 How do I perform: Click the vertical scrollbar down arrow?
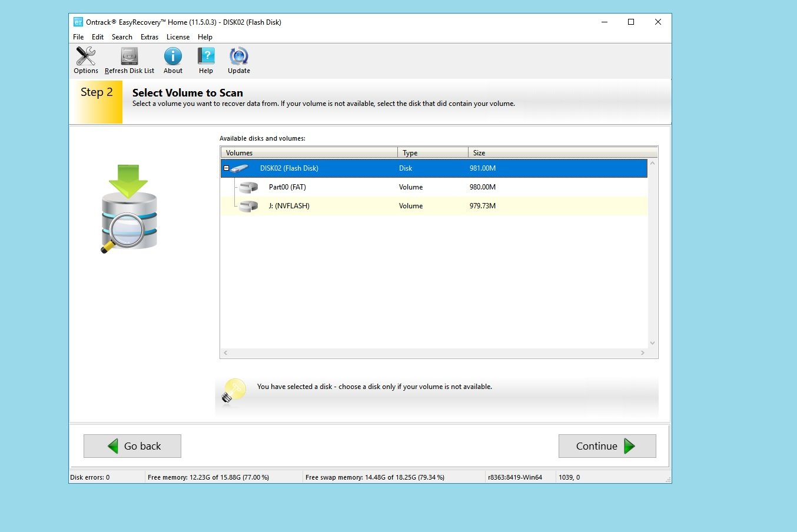(652, 343)
